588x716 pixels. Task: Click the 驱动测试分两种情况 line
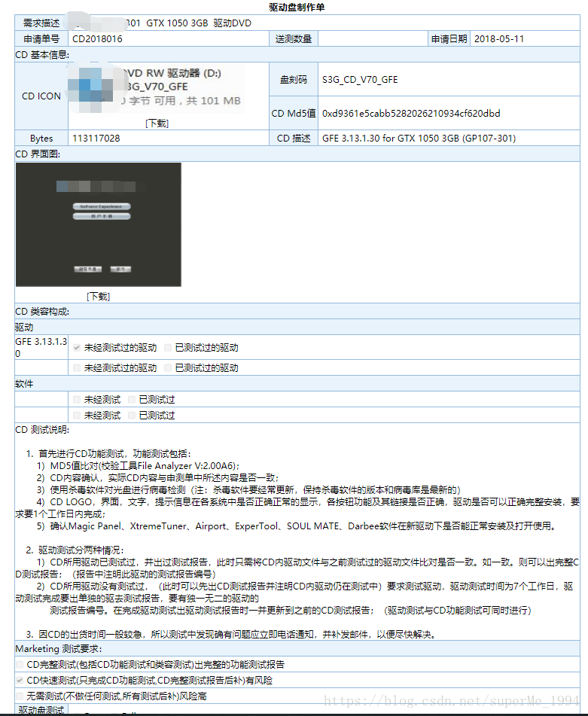click(x=75, y=550)
